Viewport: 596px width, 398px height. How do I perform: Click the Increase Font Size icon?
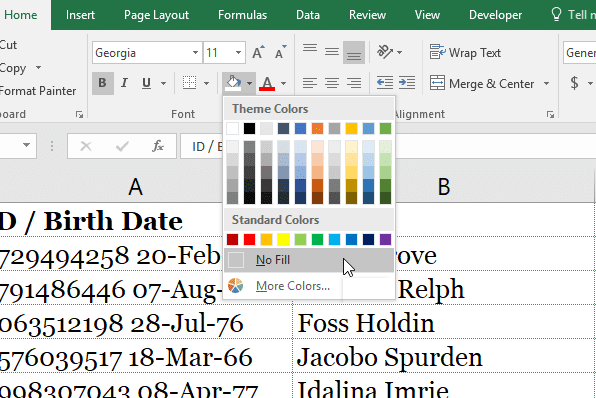pos(258,52)
